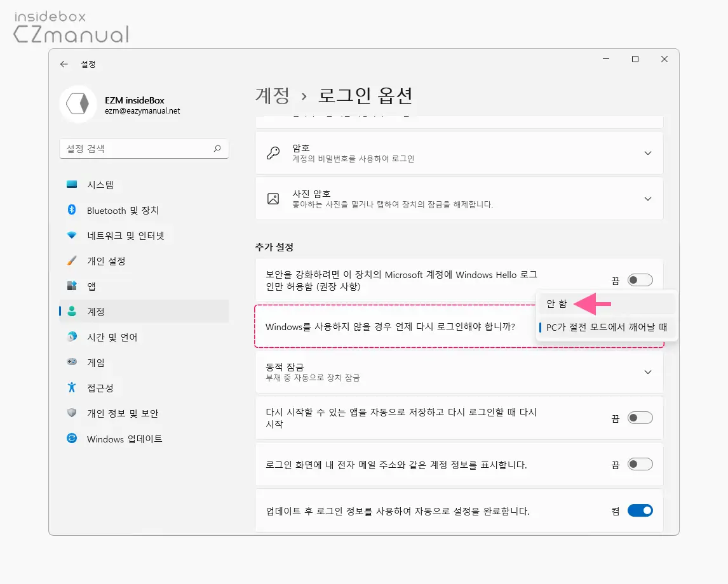The width and height of the screenshot is (728, 584).
Task: Click the key icon for 암호
Action: (273, 153)
